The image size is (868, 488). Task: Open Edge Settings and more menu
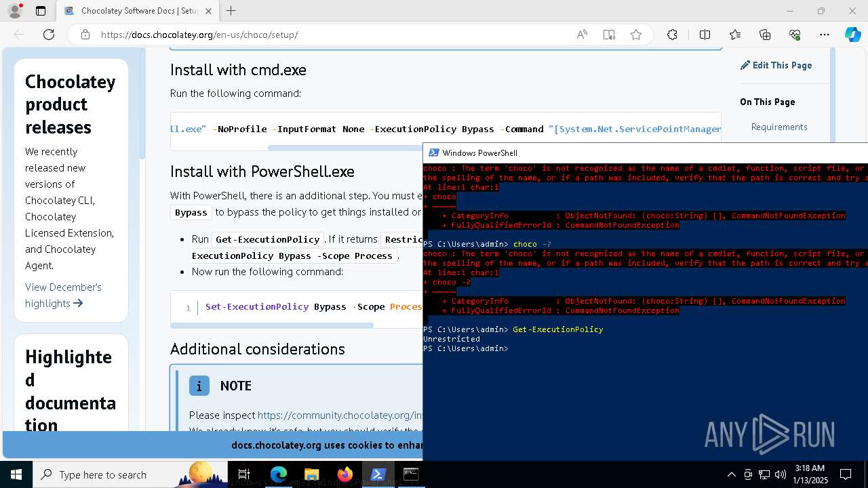(825, 35)
